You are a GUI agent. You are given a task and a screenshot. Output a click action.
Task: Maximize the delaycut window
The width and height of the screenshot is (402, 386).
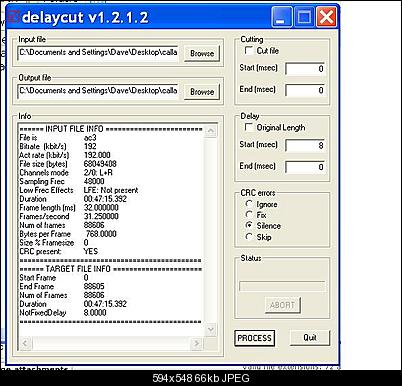304,17
